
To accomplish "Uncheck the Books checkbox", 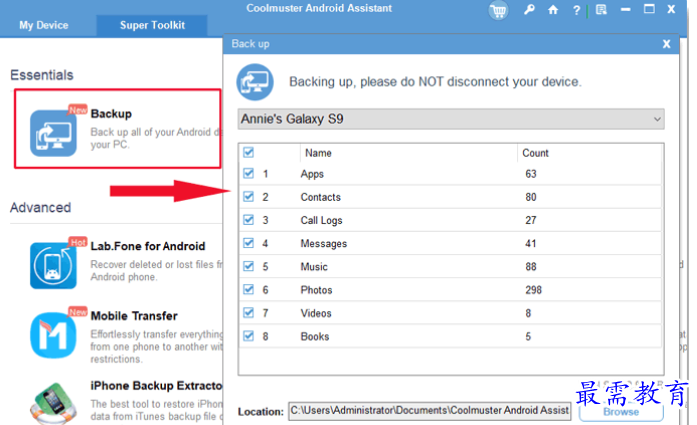I will pyautogui.click(x=248, y=336).
